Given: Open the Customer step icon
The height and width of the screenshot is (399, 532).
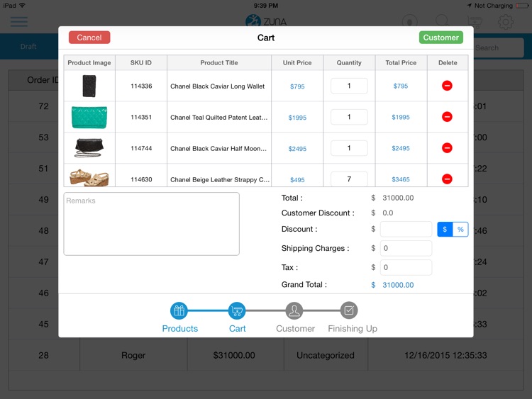Looking at the screenshot, I should click(x=294, y=310).
